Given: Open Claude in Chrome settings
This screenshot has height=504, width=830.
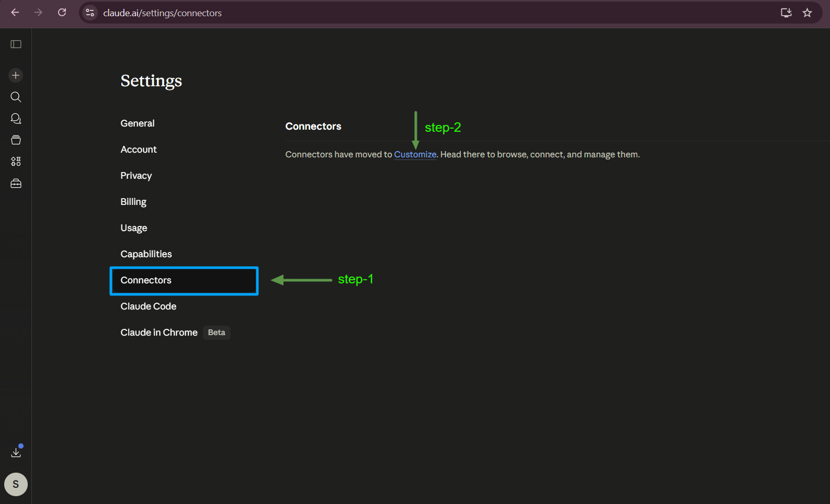Looking at the screenshot, I should [159, 333].
